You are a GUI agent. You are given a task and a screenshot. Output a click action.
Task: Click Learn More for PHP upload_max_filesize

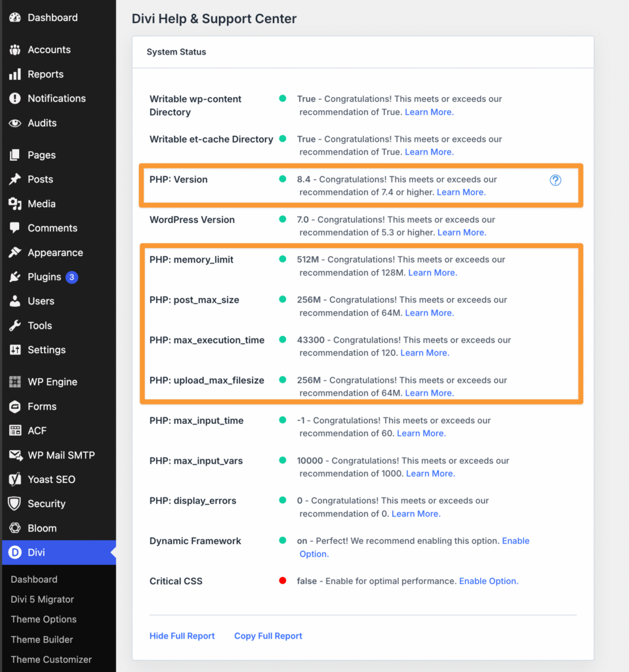(x=429, y=394)
